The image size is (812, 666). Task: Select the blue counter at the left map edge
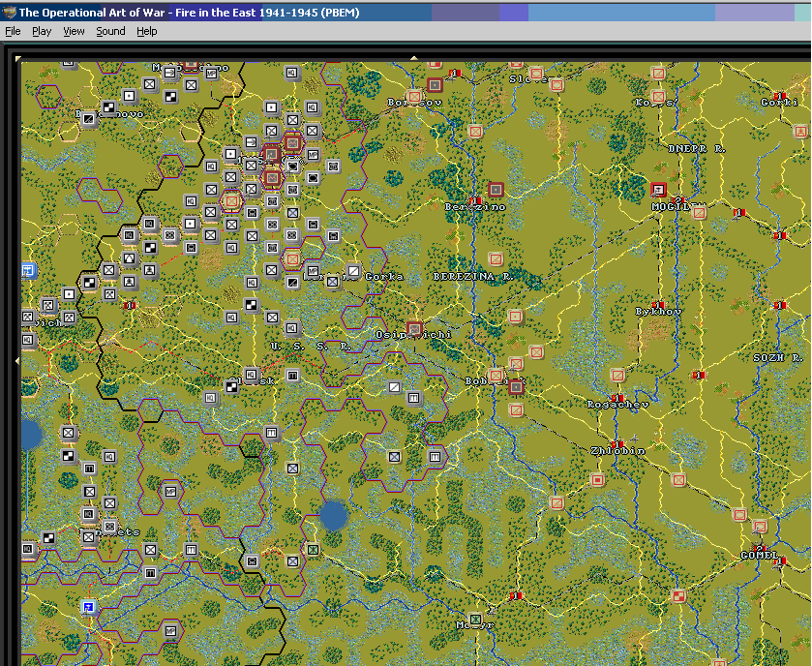(x=27, y=270)
